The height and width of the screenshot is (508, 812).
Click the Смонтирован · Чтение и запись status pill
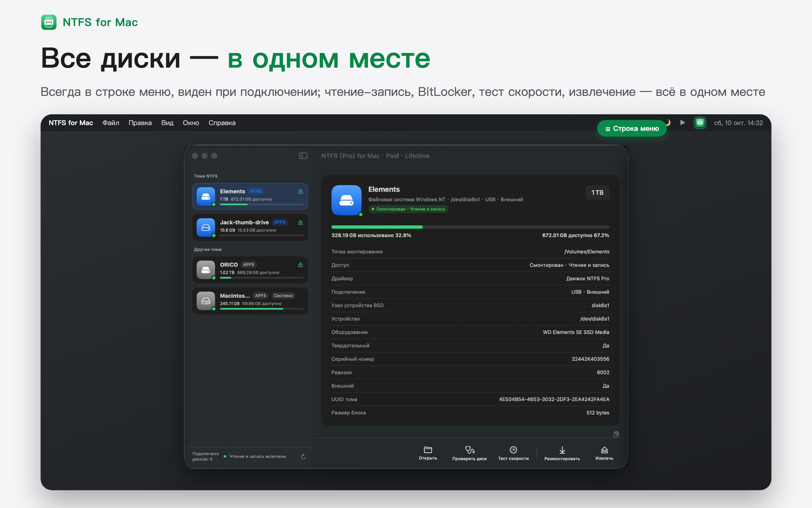pyautogui.click(x=408, y=209)
